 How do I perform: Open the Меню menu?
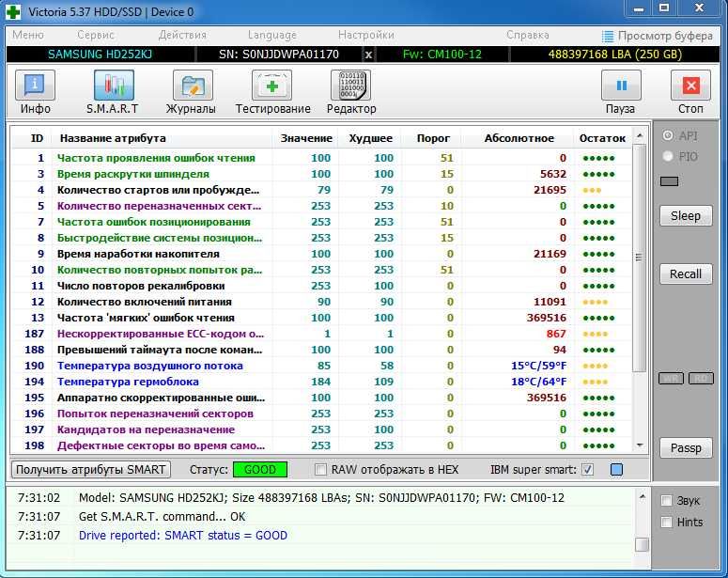(28, 35)
